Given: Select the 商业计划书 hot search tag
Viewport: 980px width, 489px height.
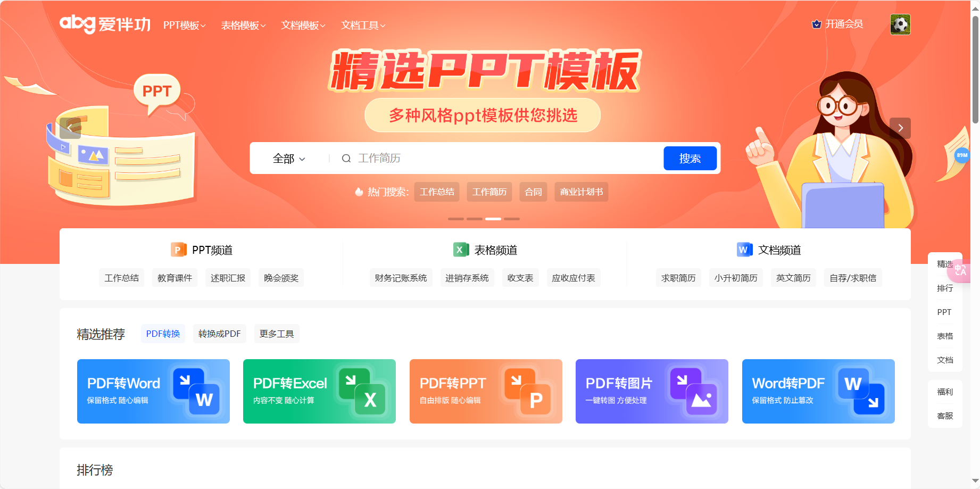Looking at the screenshot, I should point(581,192).
